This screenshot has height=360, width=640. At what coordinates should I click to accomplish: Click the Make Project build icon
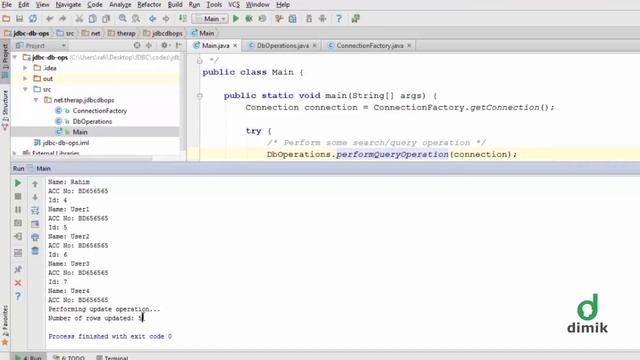click(x=182, y=19)
